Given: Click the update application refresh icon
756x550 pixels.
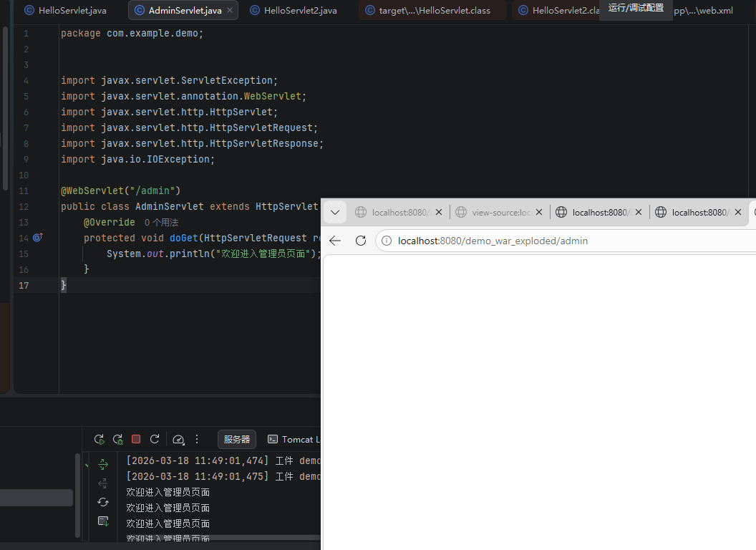Looking at the screenshot, I should pyautogui.click(x=155, y=439).
